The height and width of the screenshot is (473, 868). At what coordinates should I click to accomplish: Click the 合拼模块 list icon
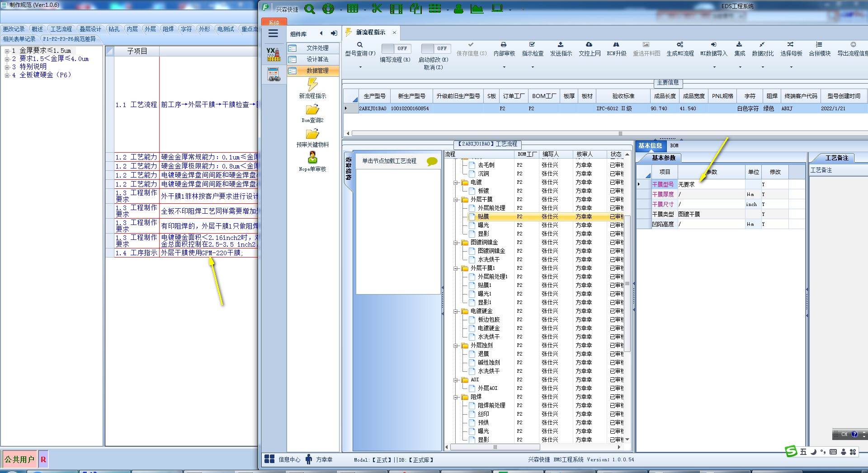tap(819, 45)
